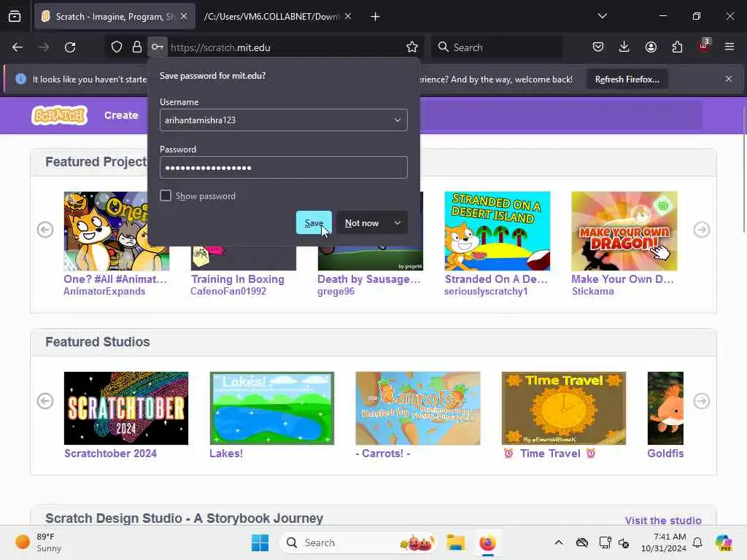
Task: Open the Goldfis studio link
Action: (x=665, y=454)
